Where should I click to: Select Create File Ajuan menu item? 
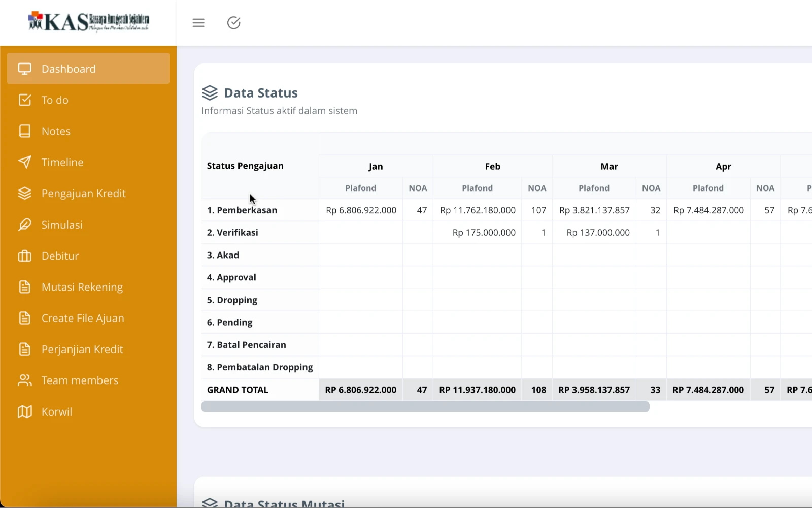(x=88, y=318)
